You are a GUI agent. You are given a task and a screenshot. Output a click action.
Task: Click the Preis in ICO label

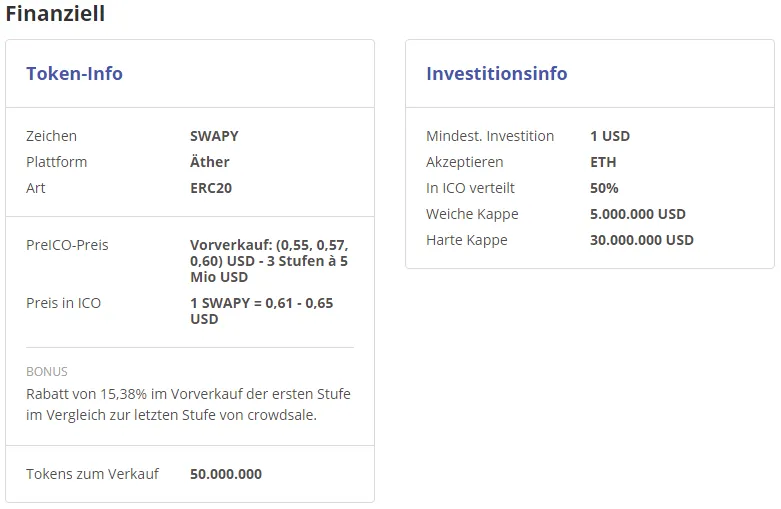(x=63, y=303)
